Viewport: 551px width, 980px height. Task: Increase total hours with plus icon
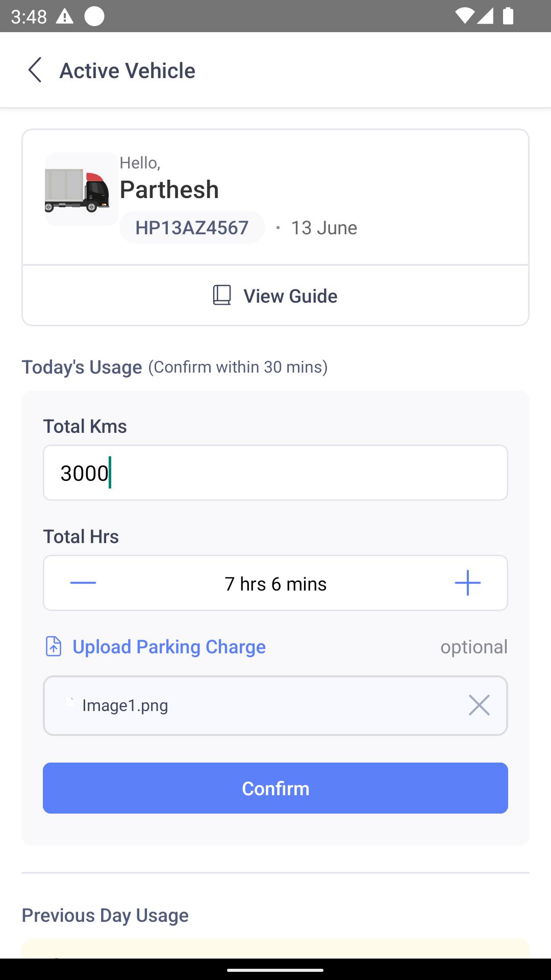(x=467, y=583)
